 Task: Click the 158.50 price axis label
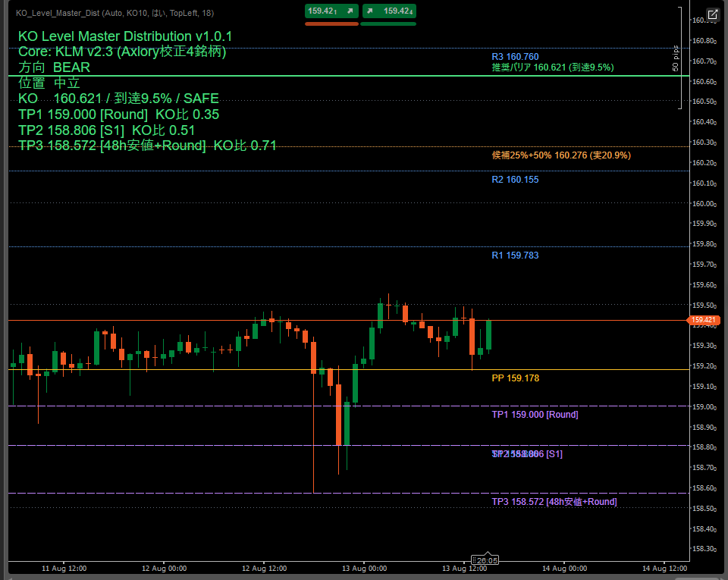[704, 509]
